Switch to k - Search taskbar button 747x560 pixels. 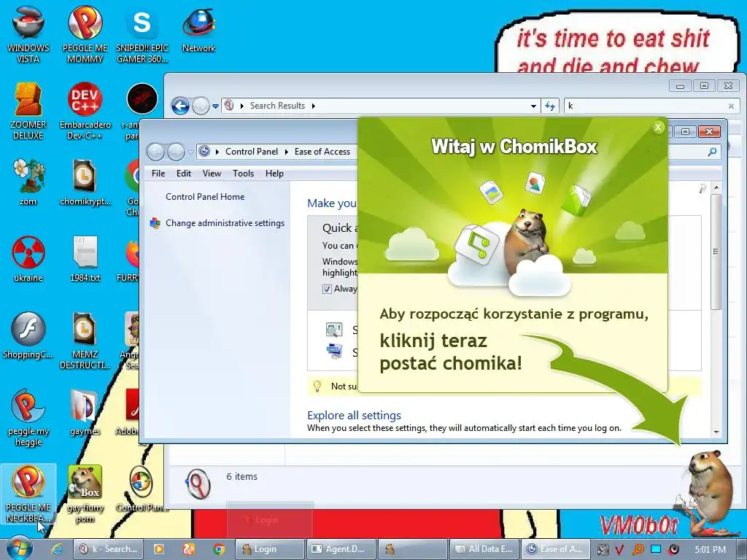tap(108, 549)
